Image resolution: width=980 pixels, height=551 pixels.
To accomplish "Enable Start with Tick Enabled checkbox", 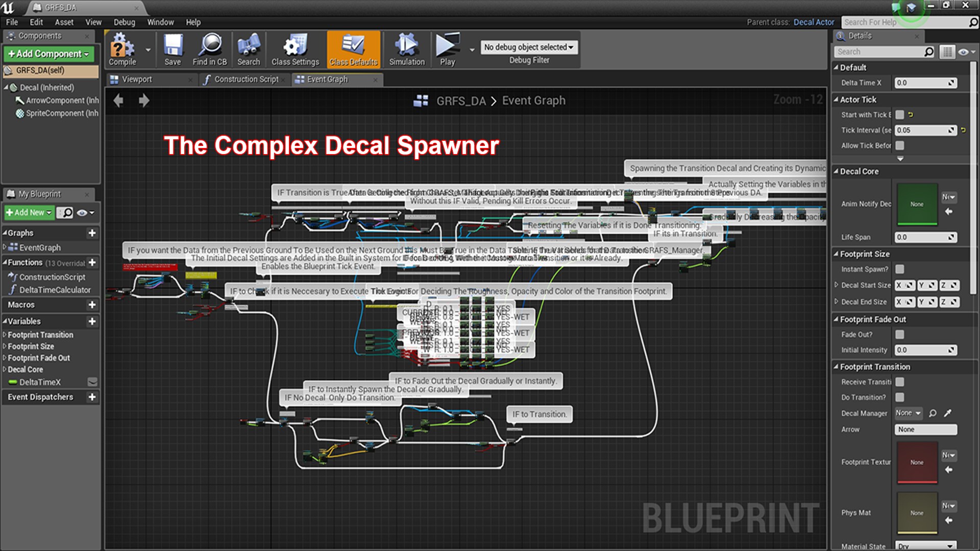I will pos(900,115).
